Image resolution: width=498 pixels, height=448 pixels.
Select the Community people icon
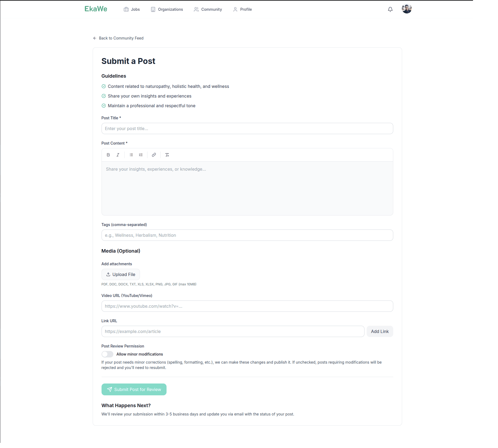pos(196,9)
